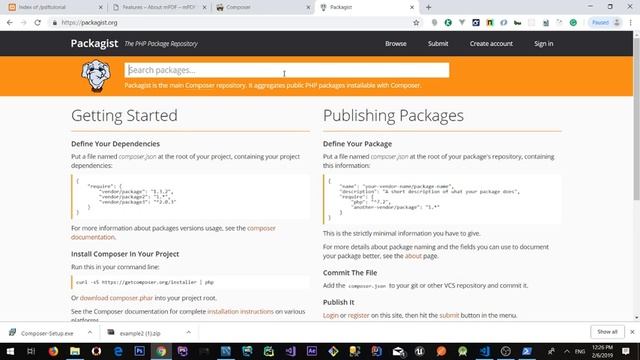Open File Explorer from the taskbar
The image size is (640, 360).
tap(75, 351)
